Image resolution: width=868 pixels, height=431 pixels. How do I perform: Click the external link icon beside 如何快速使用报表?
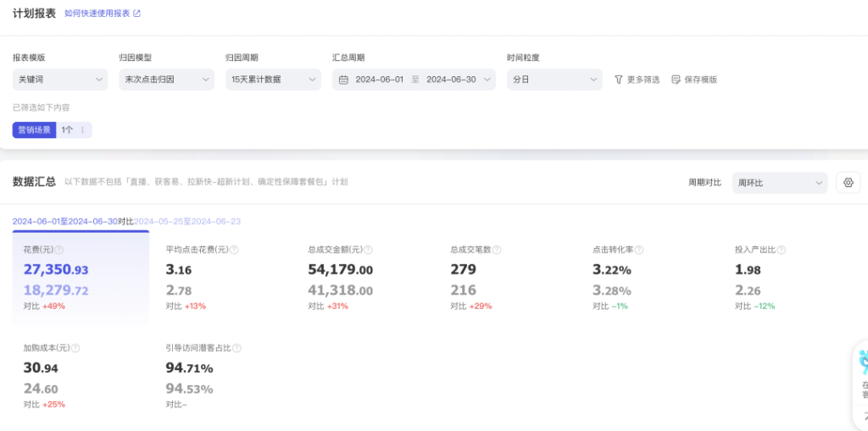coord(136,14)
